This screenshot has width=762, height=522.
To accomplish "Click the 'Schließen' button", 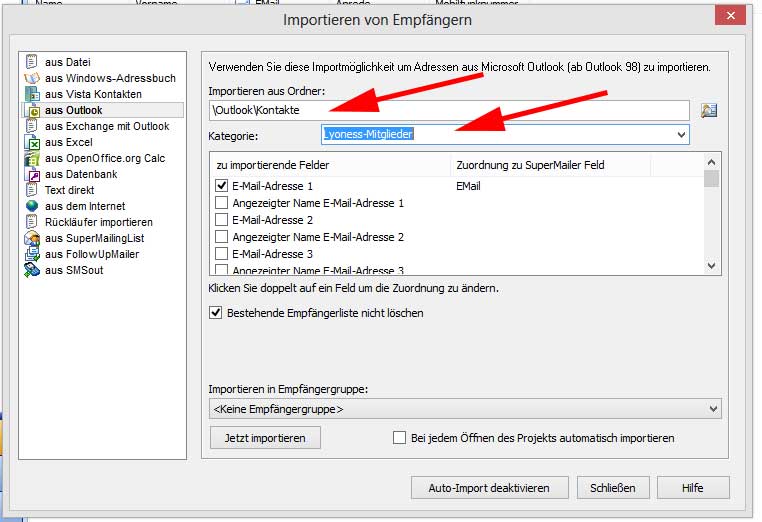I will tap(613, 487).
